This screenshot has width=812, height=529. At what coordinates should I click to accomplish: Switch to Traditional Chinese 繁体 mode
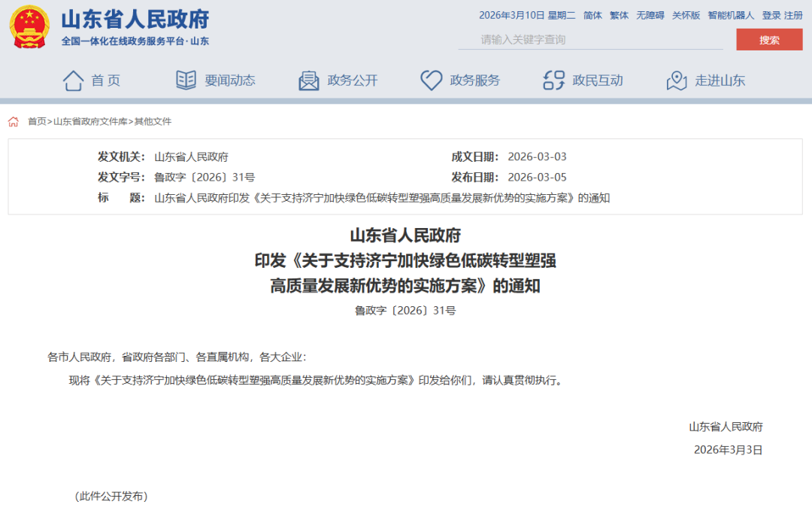pos(619,14)
